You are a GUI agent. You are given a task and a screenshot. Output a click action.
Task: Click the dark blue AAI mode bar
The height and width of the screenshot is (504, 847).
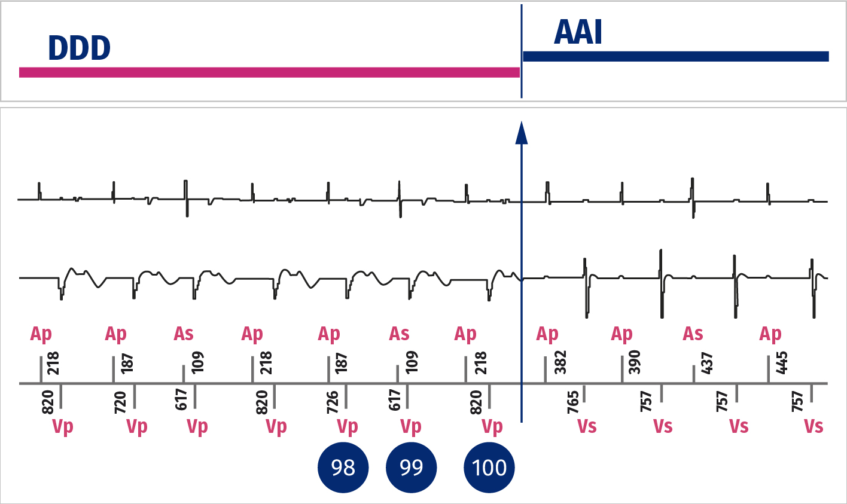(676, 56)
